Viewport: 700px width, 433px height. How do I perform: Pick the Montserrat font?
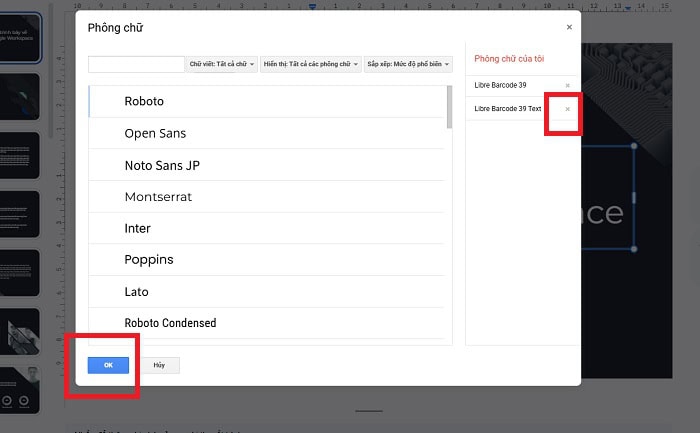click(158, 197)
